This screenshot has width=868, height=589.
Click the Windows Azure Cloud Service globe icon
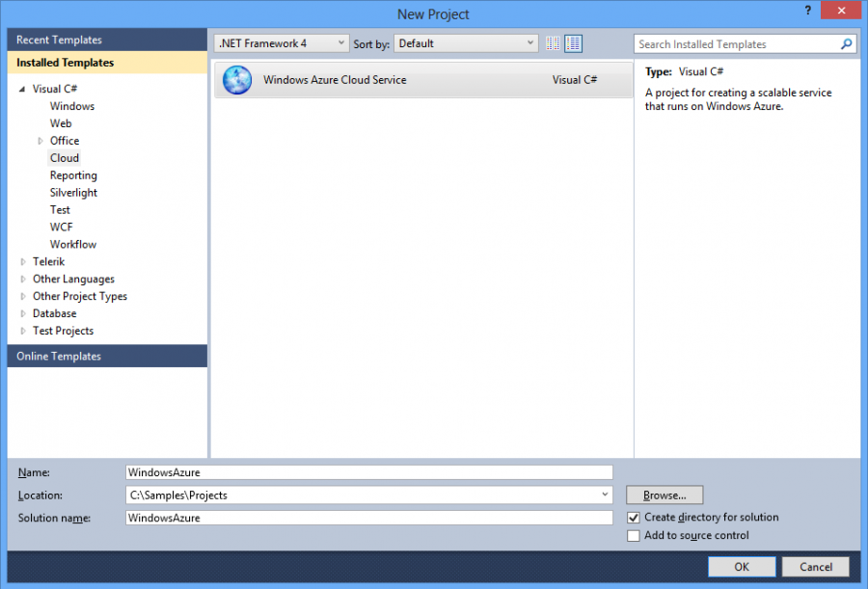tap(237, 80)
